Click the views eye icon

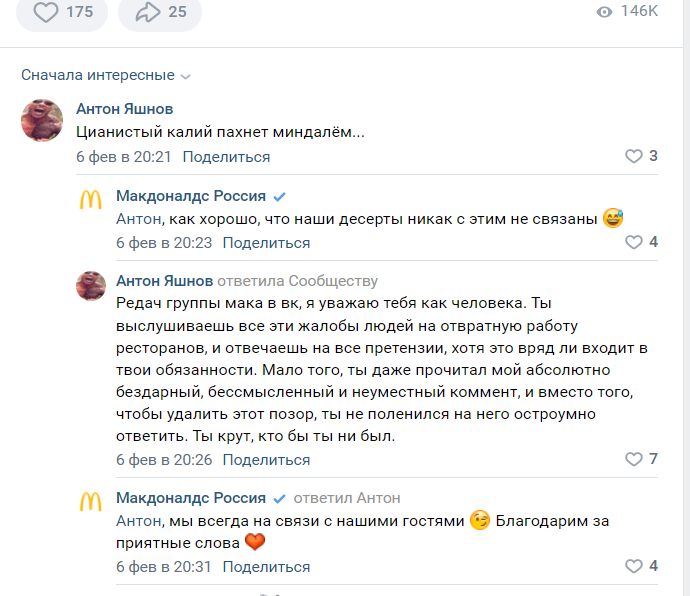pos(603,12)
